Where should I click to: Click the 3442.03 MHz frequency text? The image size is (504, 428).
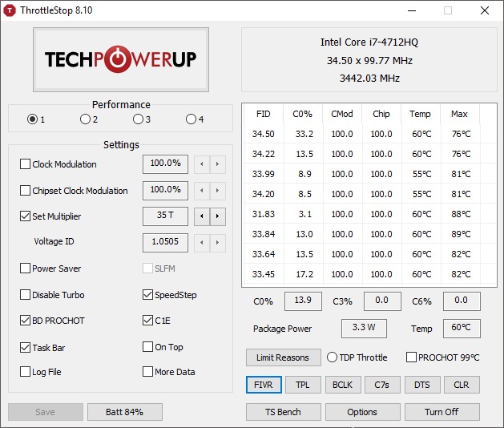369,78
